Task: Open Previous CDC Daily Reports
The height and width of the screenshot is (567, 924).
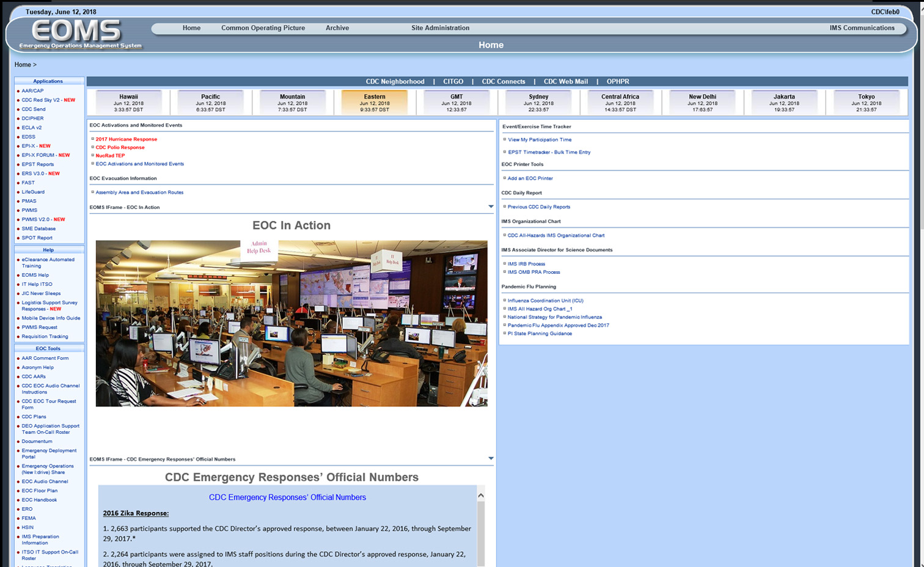Action: click(x=538, y=207)
